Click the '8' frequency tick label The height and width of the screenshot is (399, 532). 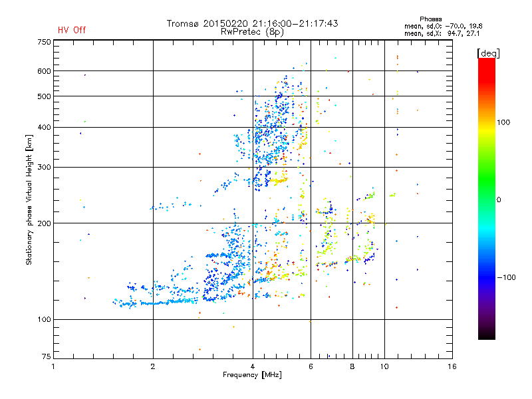(x=352, y=366)
